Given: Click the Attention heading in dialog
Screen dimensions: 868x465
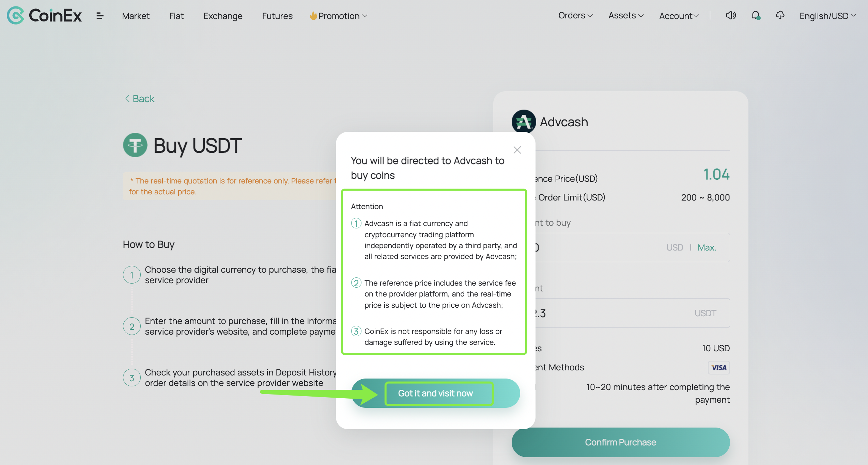Looking at the screenshot, I should 367,206.
